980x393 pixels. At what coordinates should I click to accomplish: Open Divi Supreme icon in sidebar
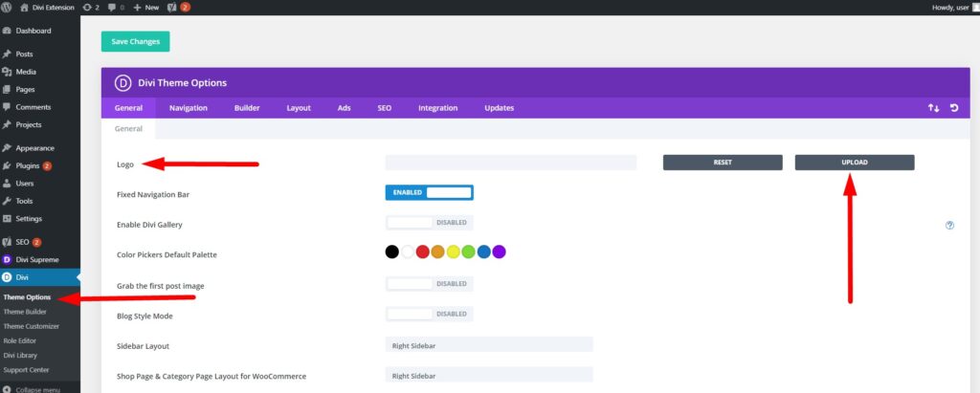coord(7,259)
